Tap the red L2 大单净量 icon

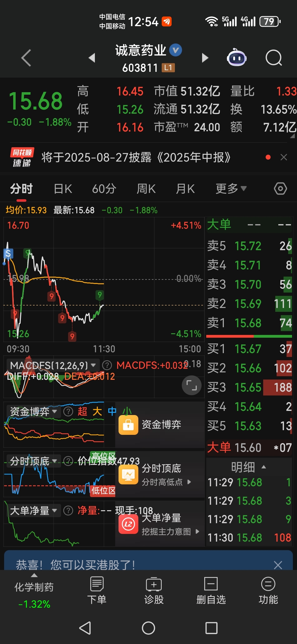pyautogui.click(x=128, y=524)
